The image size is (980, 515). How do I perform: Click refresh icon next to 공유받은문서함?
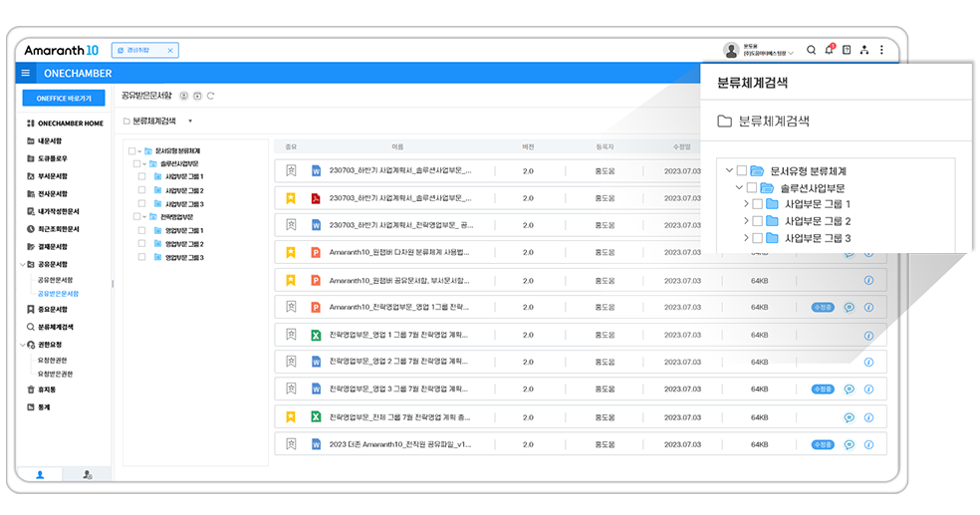click(x=211, y=96)
